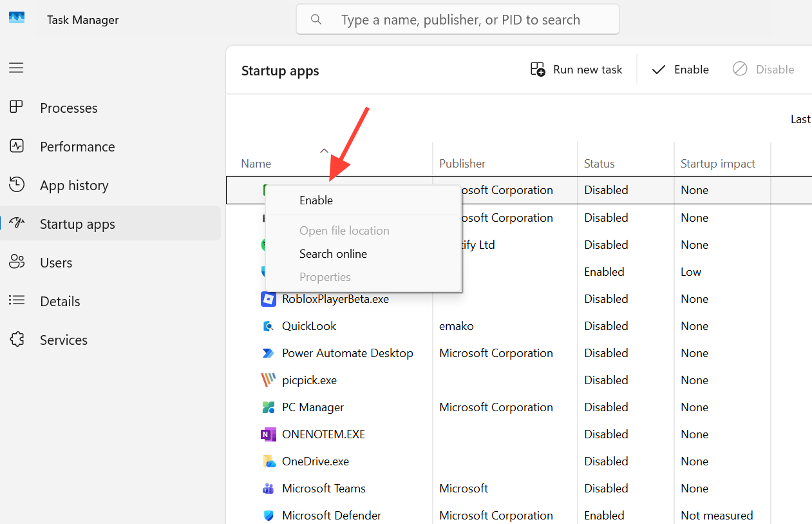Click the search magnifier icon
Screen dimensions: 812x524
[x=316, y=19]
